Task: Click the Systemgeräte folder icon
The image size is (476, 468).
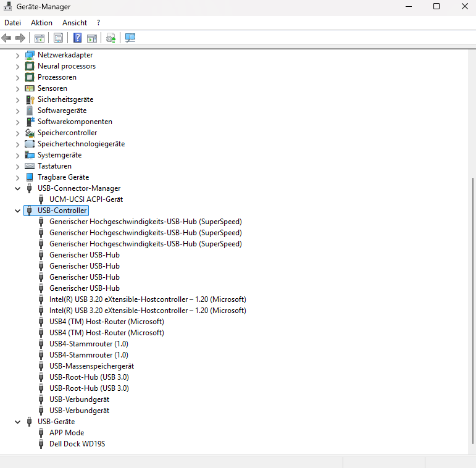Action: [x=30, y=155]
